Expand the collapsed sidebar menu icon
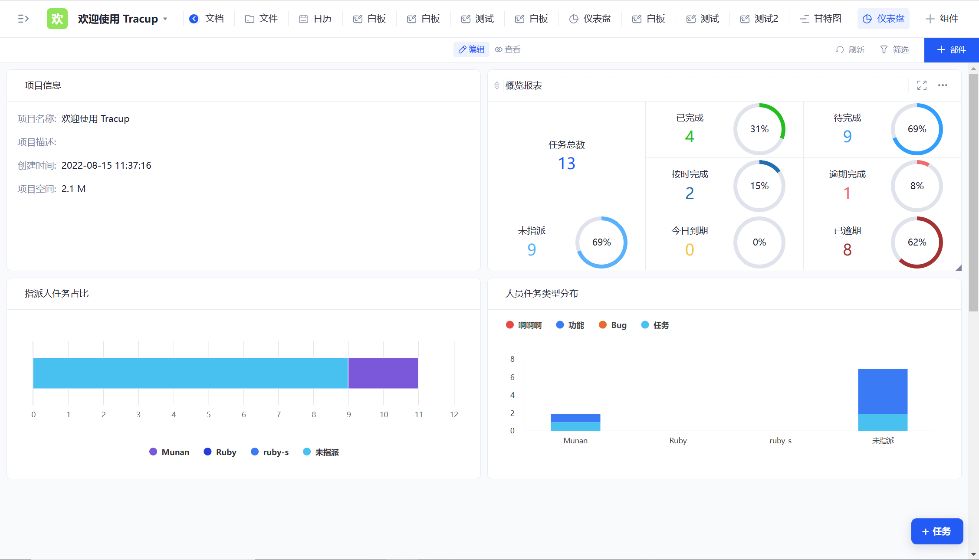 [23, 19]
